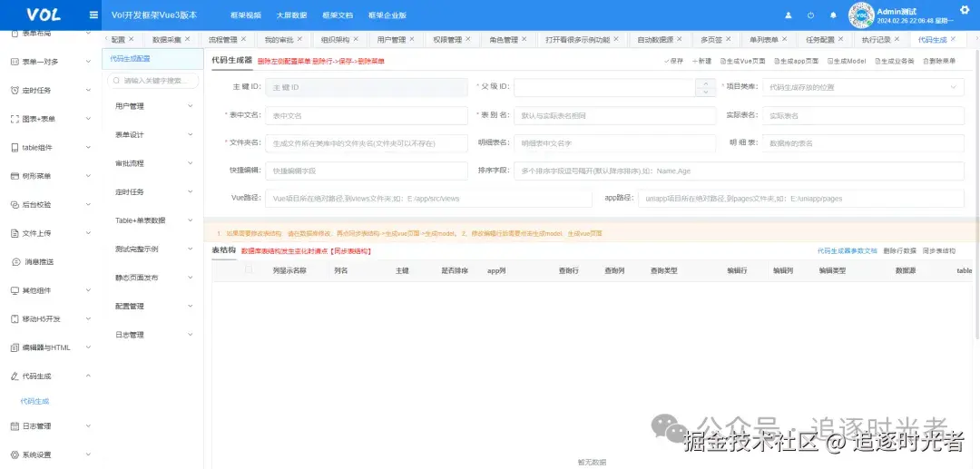Switch to the 用户管理 tab
Screen dimensions: 980x469
[x=391, y=39]
